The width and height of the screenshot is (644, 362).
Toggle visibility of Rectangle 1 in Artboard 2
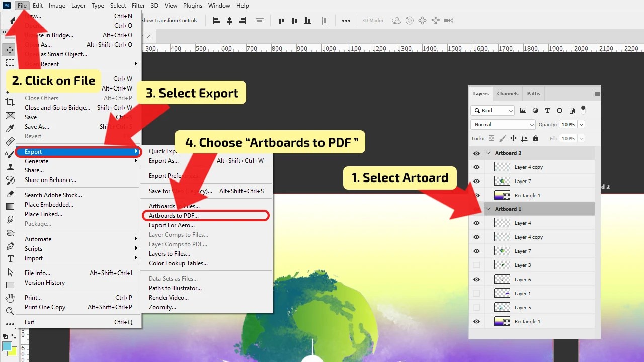(476, 195)
